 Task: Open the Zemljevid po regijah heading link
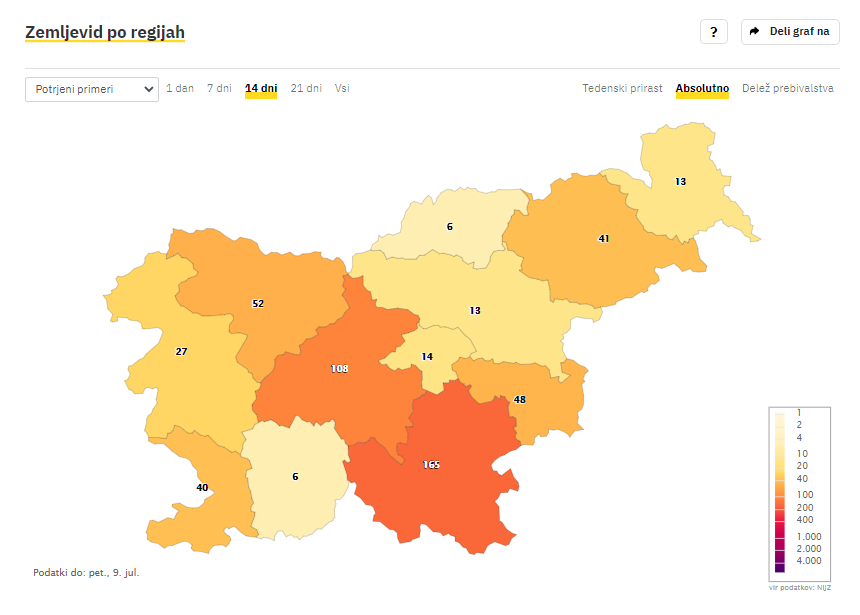point(105,32)
